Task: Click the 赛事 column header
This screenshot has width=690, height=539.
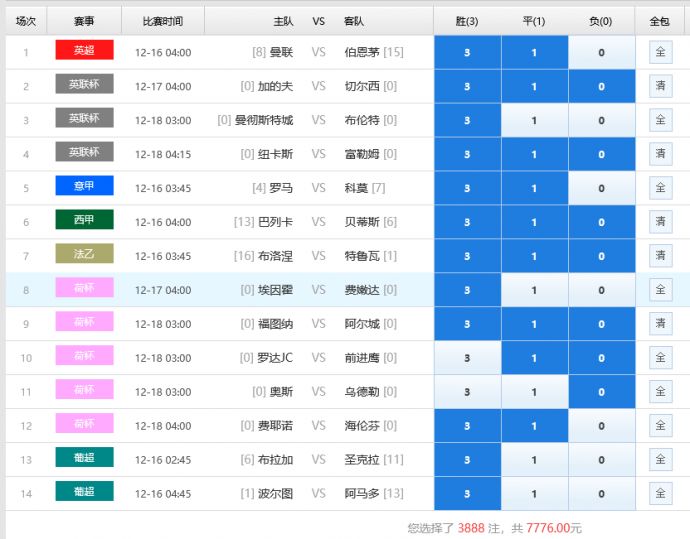Action: [x=84, y=20]
